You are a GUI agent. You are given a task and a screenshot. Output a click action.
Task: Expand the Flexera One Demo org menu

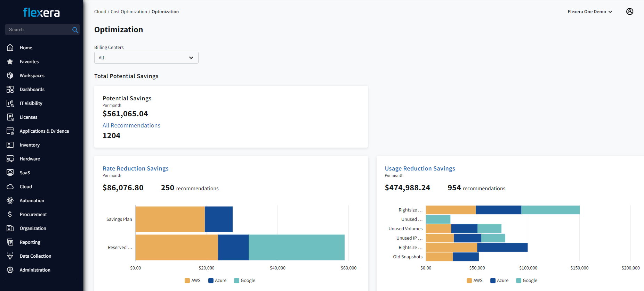589,12
